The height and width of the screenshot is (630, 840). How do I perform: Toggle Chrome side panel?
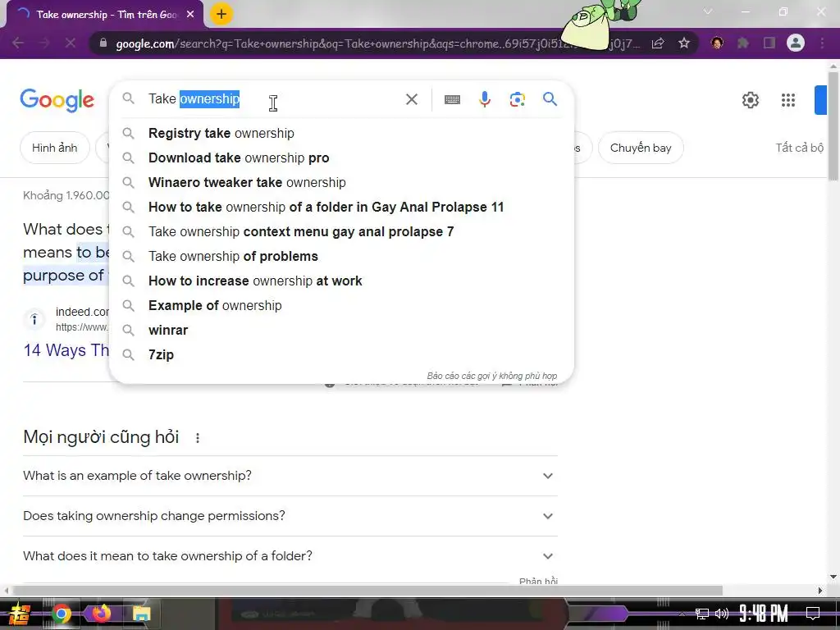(769, 43)
